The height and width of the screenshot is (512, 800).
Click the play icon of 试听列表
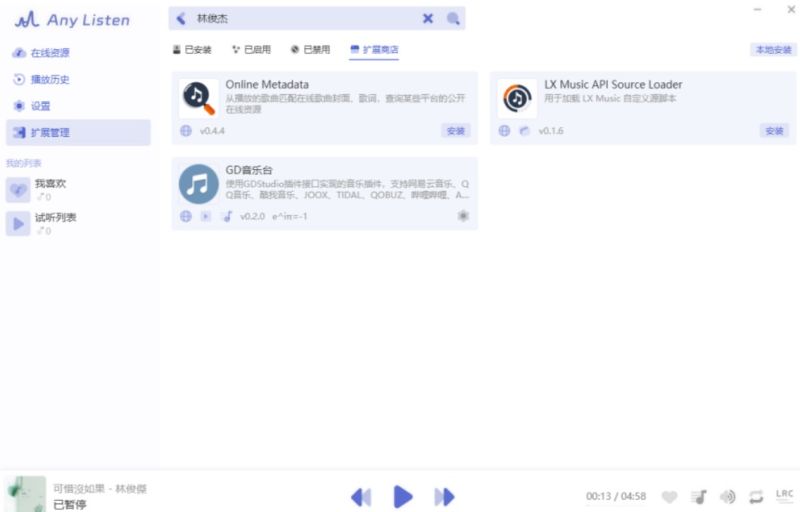(x=18, y=224)
